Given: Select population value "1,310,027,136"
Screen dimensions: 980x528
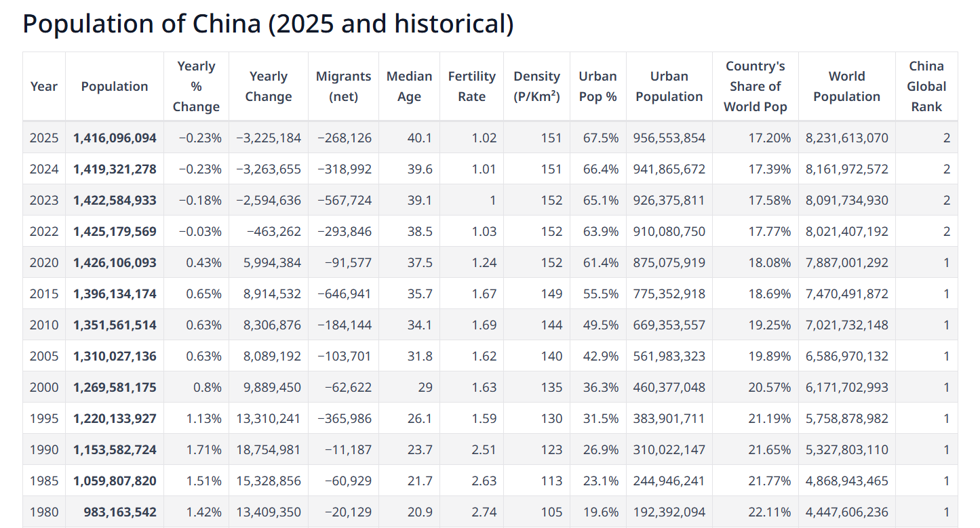Looking at the screenshot, I should pos(115,357).
